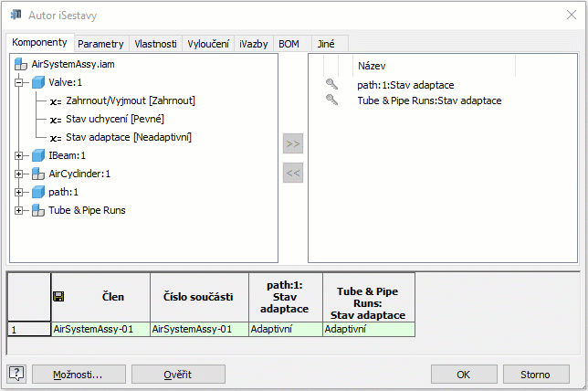Screen dimensions: 588x391
Task: Select Zahrnout/Vyjmout [Zahrnout] tree item
Action: click(x=131, y=100)
